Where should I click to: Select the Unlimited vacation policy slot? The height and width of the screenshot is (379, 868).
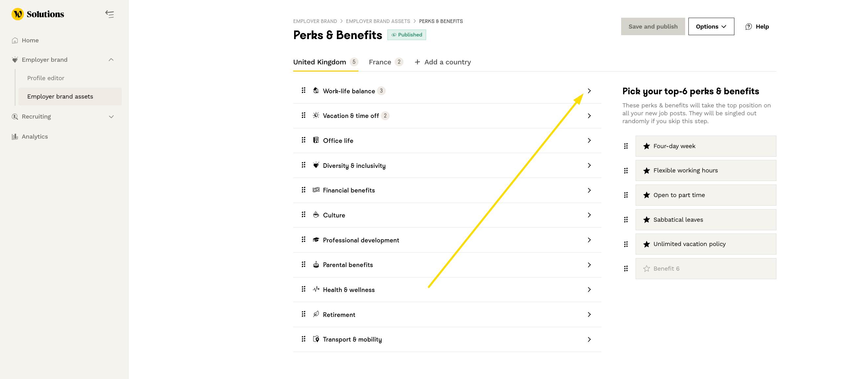[x=705, y=244]
